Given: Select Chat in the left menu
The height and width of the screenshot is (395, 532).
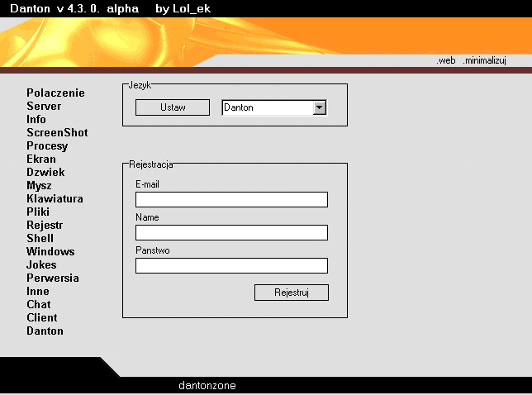Looking at the screenshot, I should click(39, 305).
